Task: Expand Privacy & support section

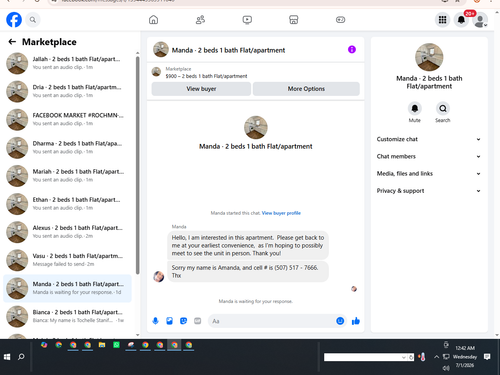Action: click(429, 191)
